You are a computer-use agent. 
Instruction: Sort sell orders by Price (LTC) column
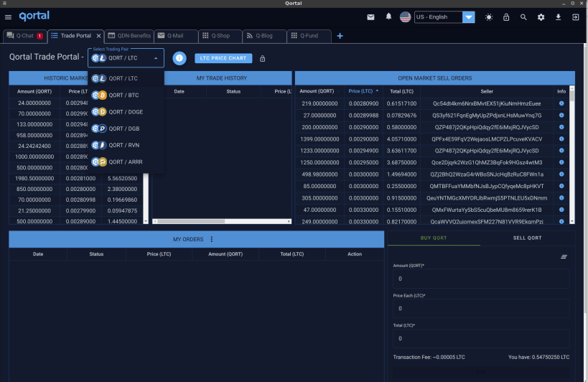click(363, 91)
